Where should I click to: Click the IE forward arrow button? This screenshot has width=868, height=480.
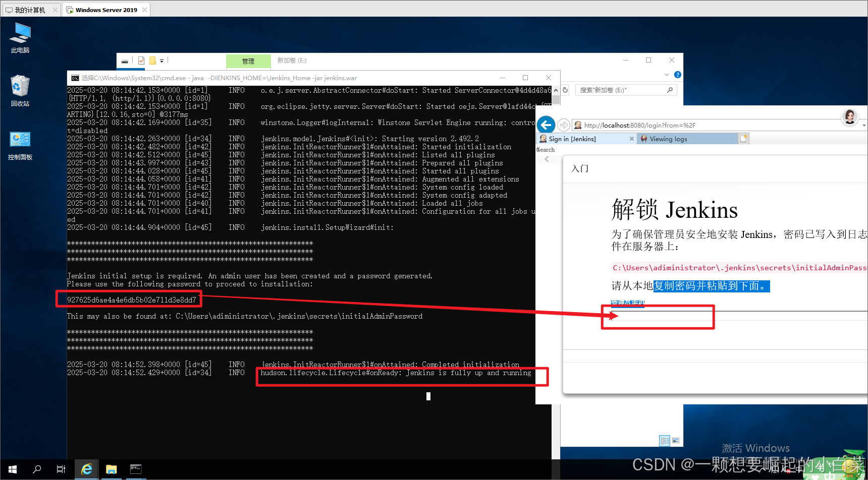coord(564,125)
